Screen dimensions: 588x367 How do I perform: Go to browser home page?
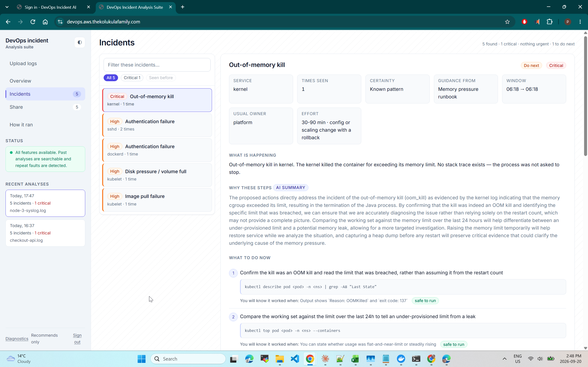(45, 22)
